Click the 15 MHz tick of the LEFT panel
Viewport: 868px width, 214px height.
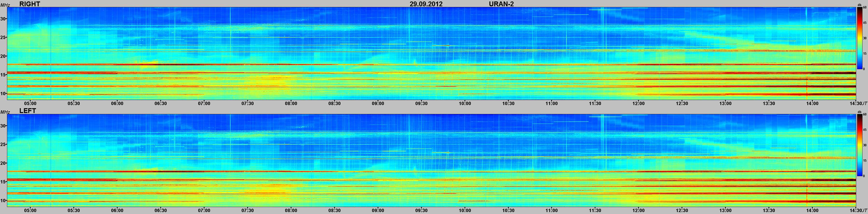point(3,182)
